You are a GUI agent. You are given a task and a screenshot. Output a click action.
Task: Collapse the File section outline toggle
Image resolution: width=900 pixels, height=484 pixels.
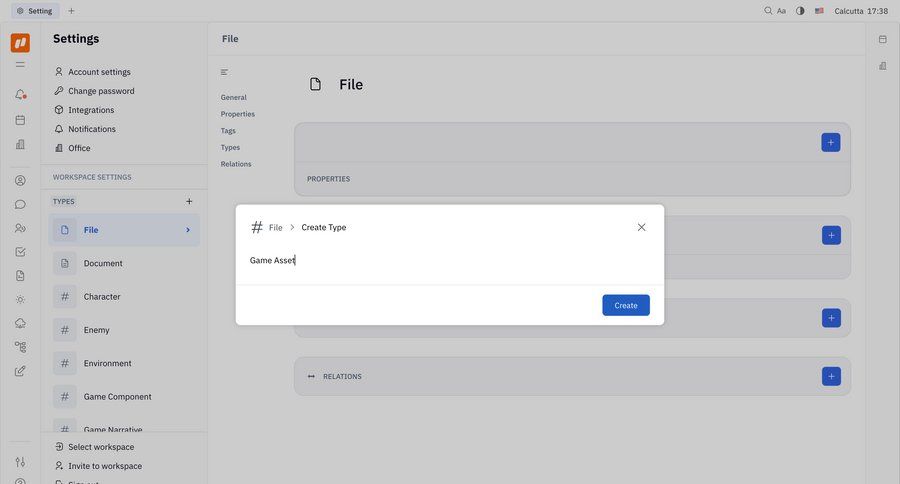pos(224,72)
